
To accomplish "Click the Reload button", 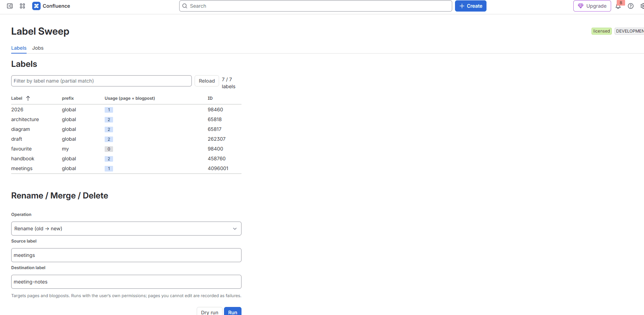I will click(x=207, y=81).
